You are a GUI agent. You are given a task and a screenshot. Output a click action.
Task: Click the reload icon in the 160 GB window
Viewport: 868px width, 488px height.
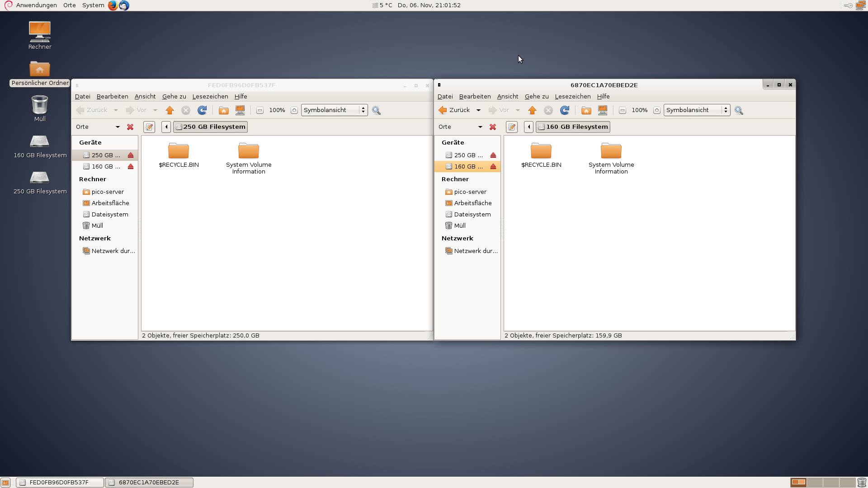pyautogui.click(x=564, y=110)
